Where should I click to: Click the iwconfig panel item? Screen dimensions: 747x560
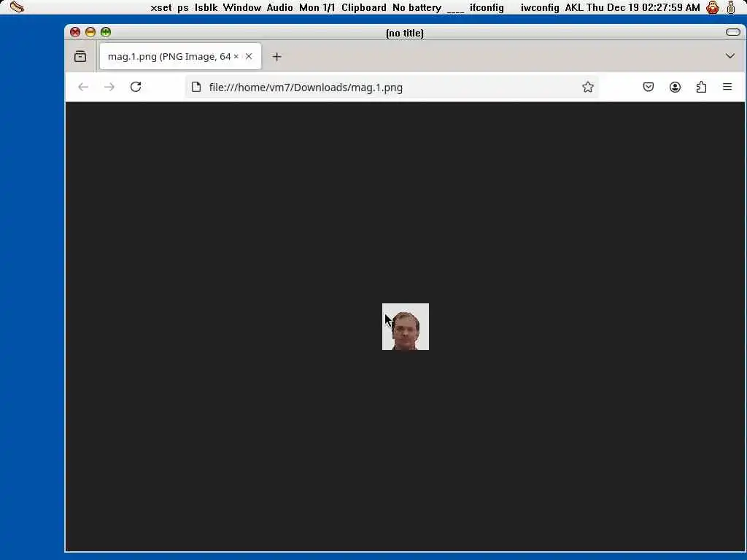click(540, 7)
